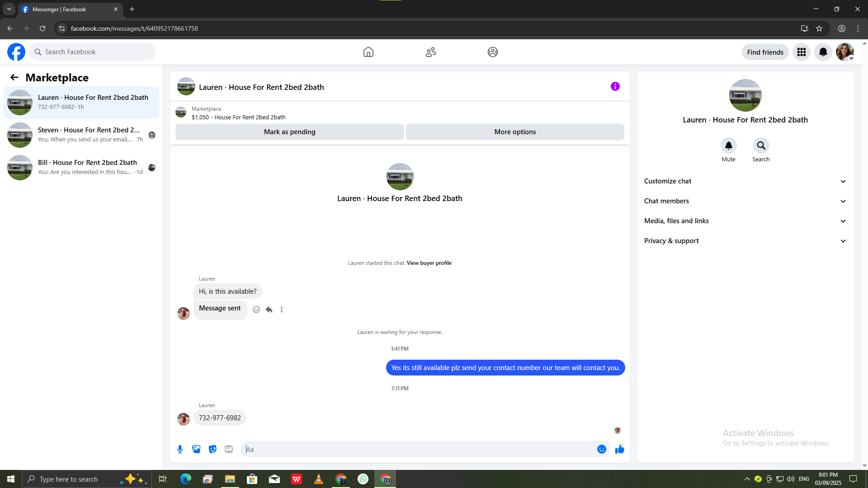Open a new browser tab

point(132,9)
